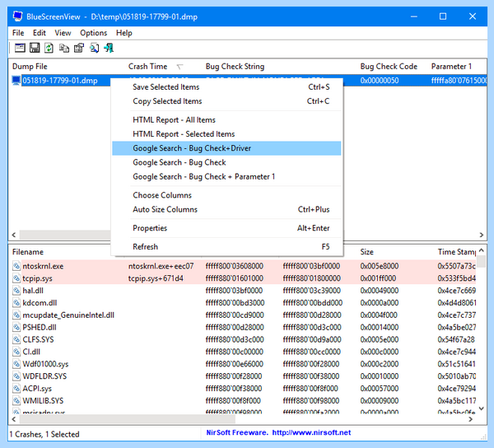Sort by Dump File column header
Viewport: 494px width, 448px height.
click(x=30, y=67)
